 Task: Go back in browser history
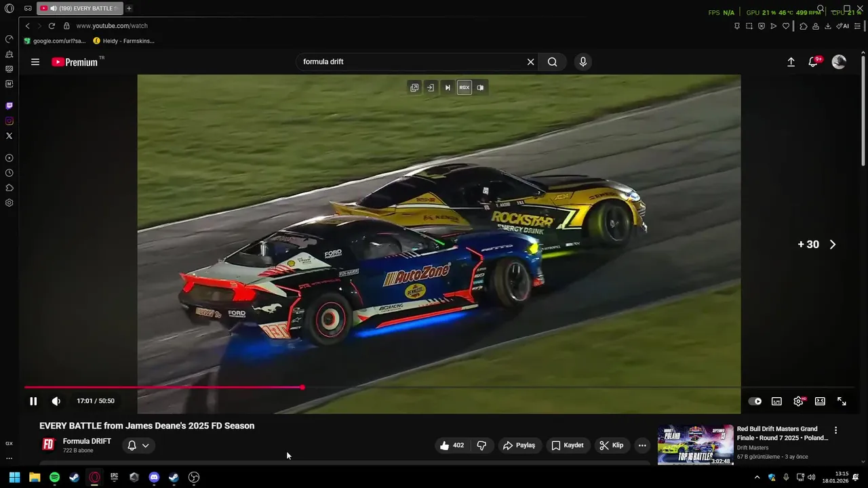(27, 26)
